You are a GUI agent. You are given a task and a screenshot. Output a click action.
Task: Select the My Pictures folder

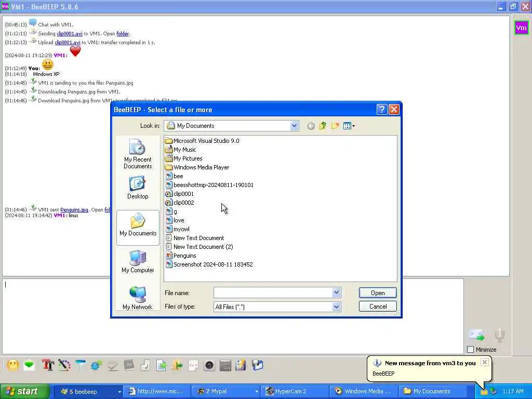tap(183, 158)
